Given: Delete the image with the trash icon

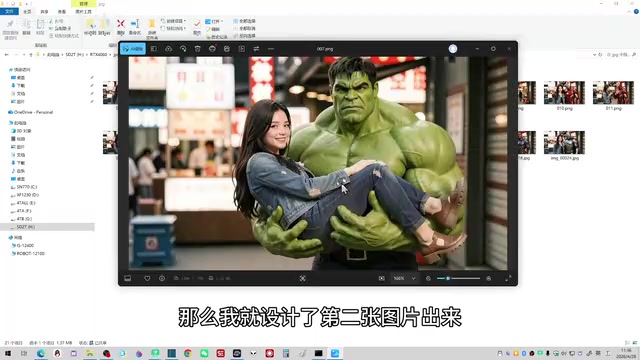Looking at the screenshot, I should click(x=198, y=49).
